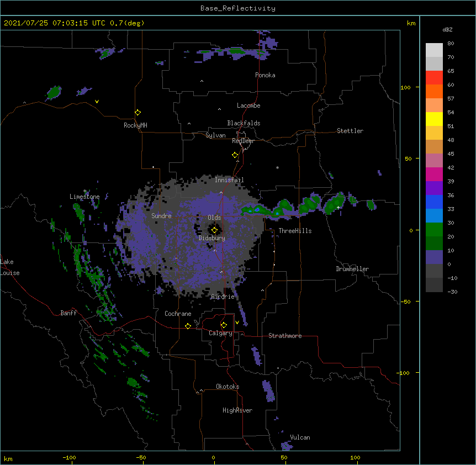Viewport: 476px width, 465px height.
Task: Click the Limestone label
Action: pos(84,197)
